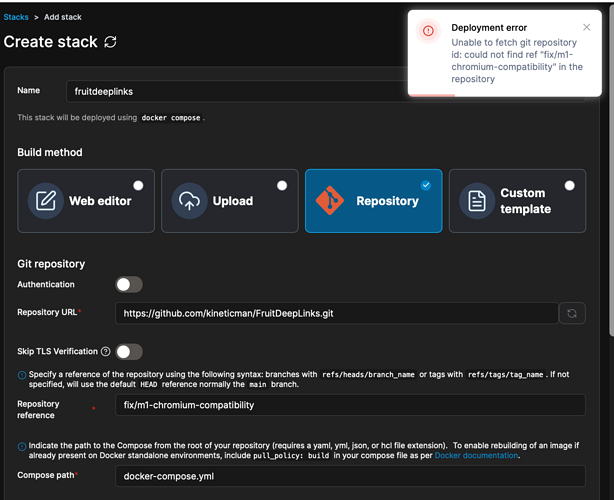
Task: Click the Web editor pencil icon
Action: [45, 201]
